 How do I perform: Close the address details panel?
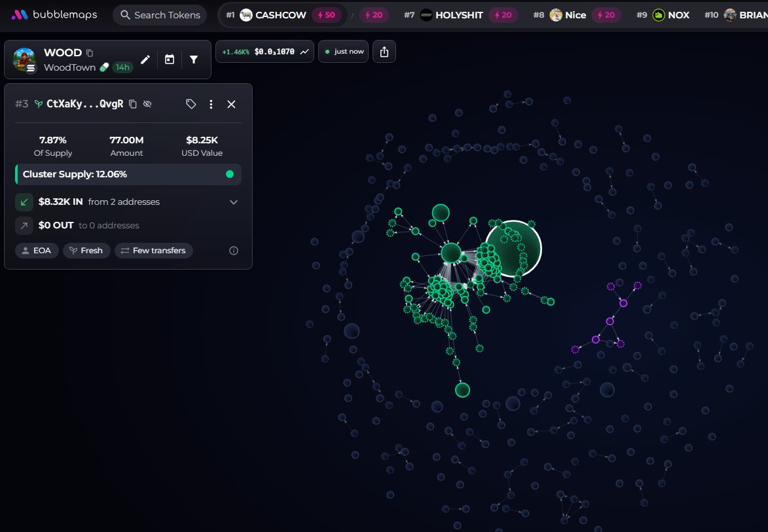click(x=231, y=104)
